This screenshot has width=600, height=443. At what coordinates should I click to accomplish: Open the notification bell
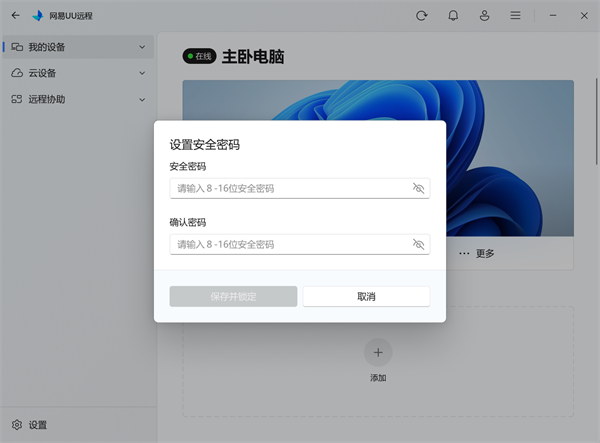(453, 16)
